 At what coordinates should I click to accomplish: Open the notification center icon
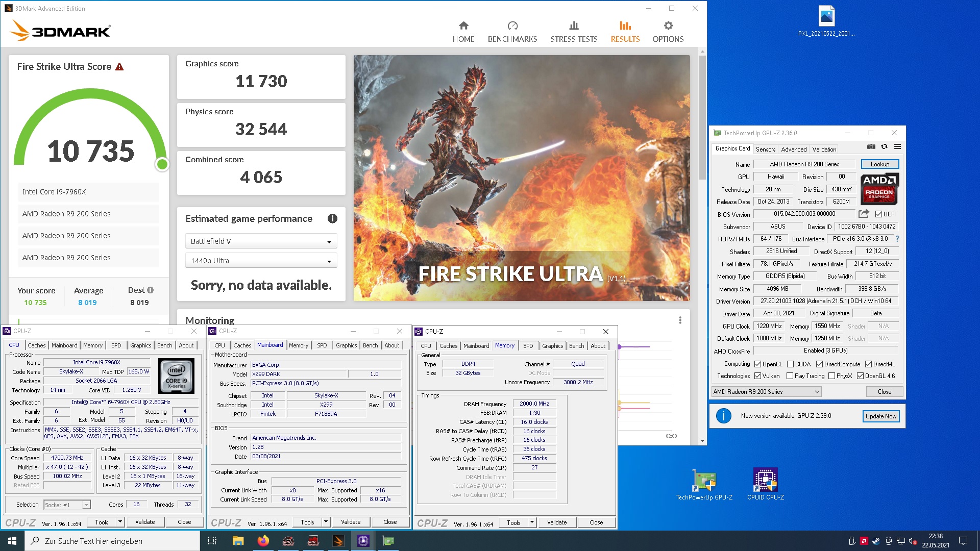(x=963, y=541)
